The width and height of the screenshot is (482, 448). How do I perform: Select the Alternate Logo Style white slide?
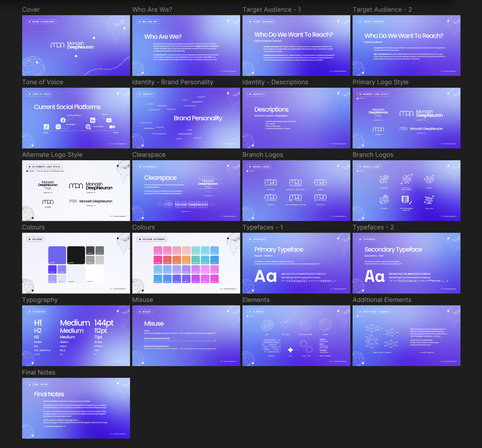(76, 191)
